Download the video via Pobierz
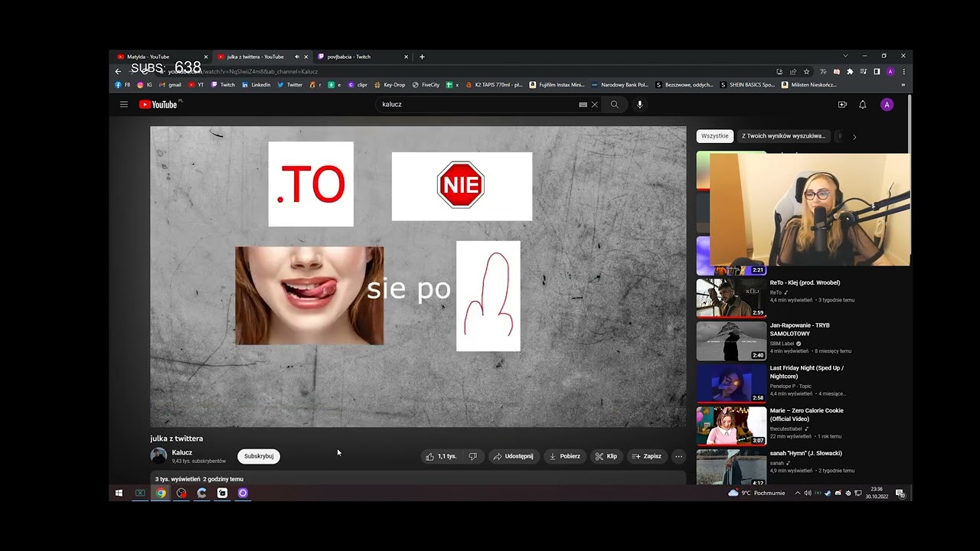This screenshot has width=980, height=551. 564,456
